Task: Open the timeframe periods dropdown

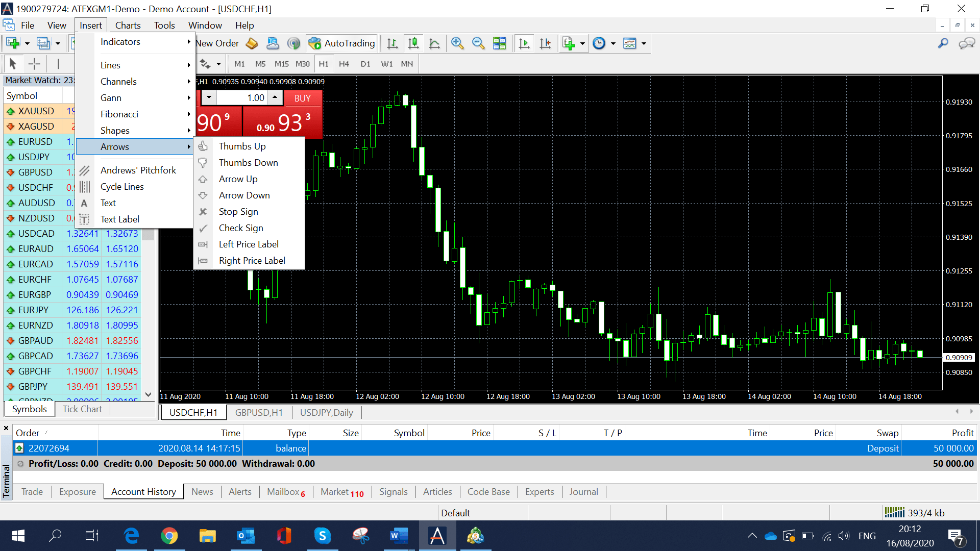Action: coord(612,43)
